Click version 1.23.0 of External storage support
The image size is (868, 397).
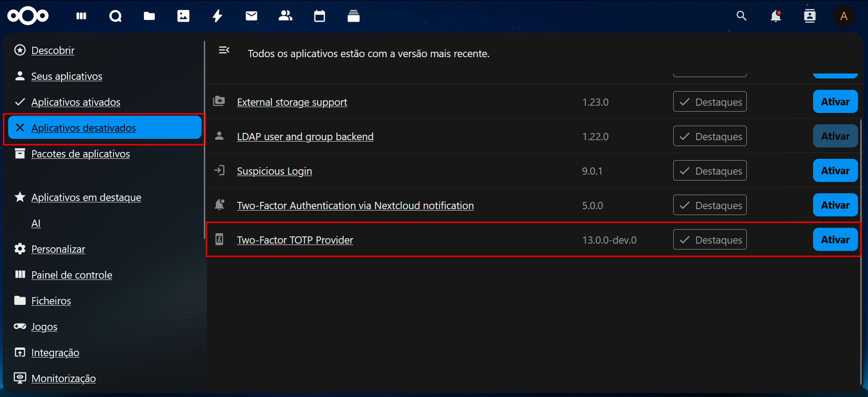pos(595,102)
